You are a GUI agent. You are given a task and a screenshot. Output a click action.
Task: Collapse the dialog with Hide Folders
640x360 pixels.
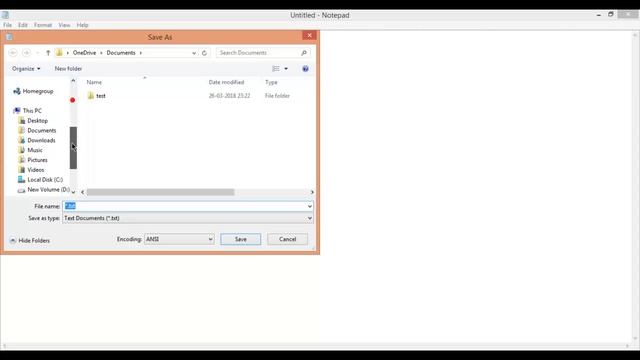(x=29, y=240)
